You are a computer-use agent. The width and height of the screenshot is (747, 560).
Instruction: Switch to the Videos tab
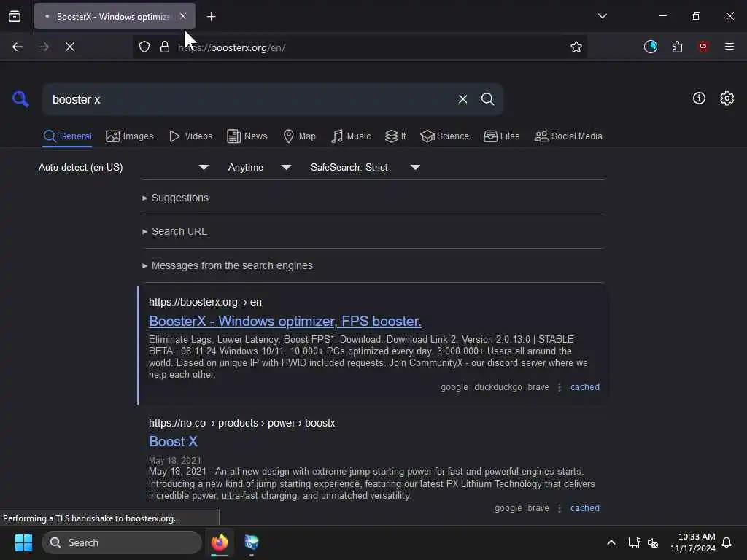(x=190, y=136)
